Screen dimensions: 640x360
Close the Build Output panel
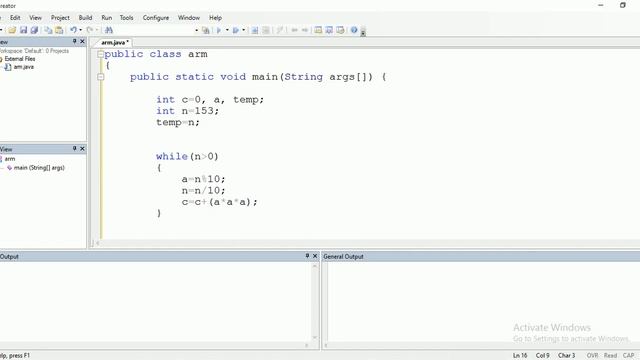pos(315,256)
